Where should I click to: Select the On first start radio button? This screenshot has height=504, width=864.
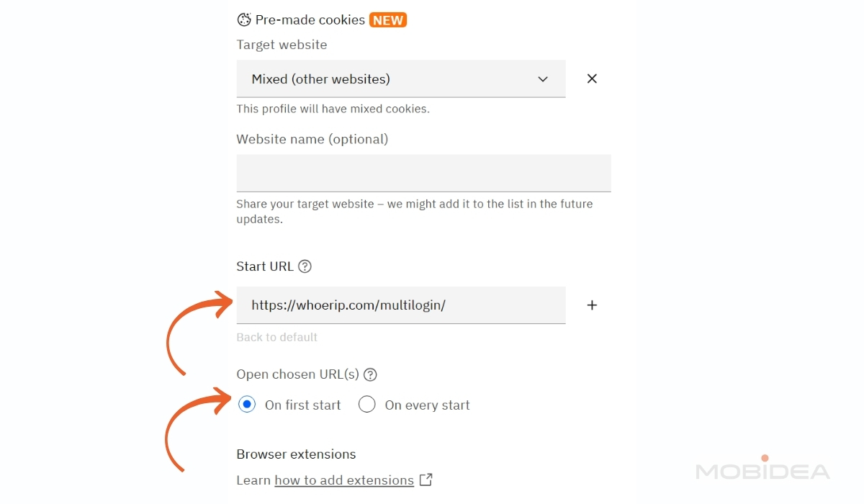click(247, 405)
